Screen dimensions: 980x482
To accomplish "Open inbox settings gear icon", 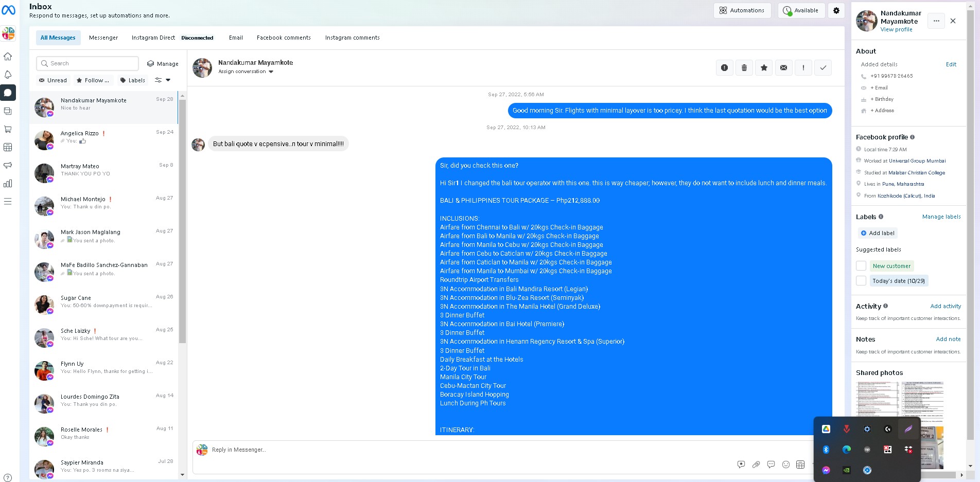I will [836, 10].
